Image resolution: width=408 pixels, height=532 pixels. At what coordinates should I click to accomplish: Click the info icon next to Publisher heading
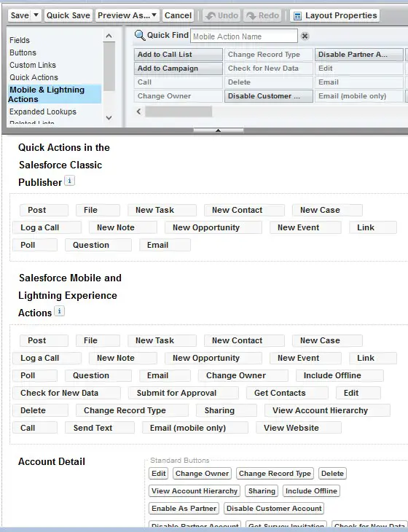(69, 181)
